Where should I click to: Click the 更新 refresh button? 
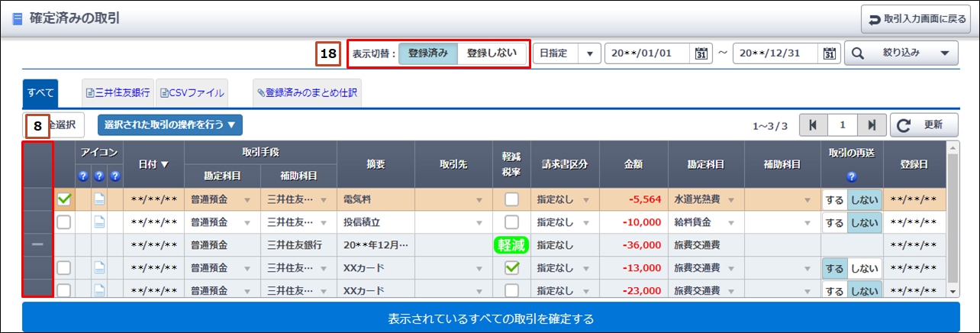[923, 124]
